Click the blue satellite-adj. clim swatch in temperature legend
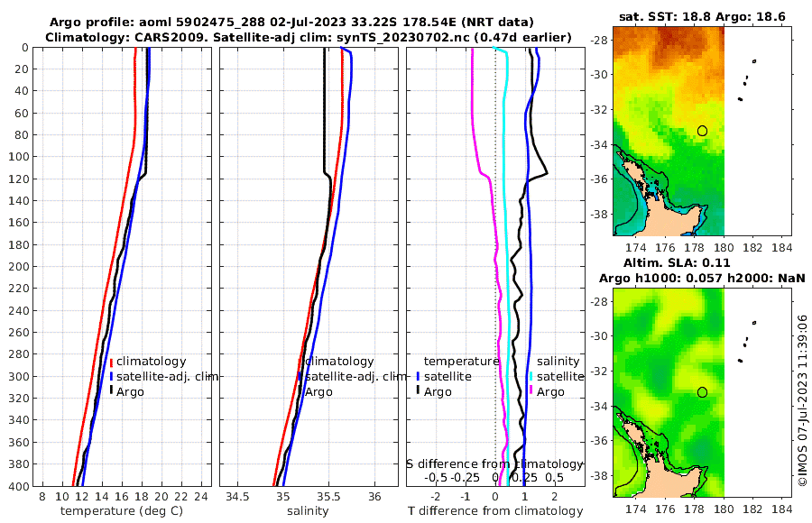812x523 pixels. (111, 376)
